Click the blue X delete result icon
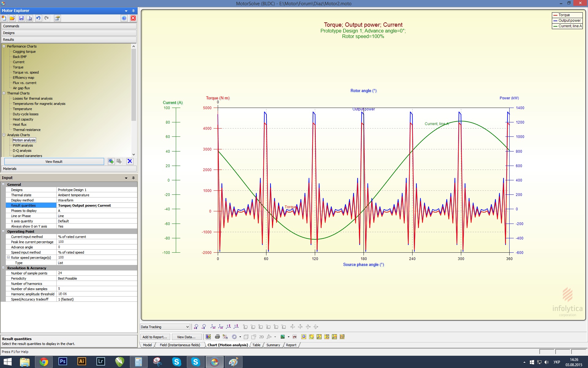 [x=130, y=161]
